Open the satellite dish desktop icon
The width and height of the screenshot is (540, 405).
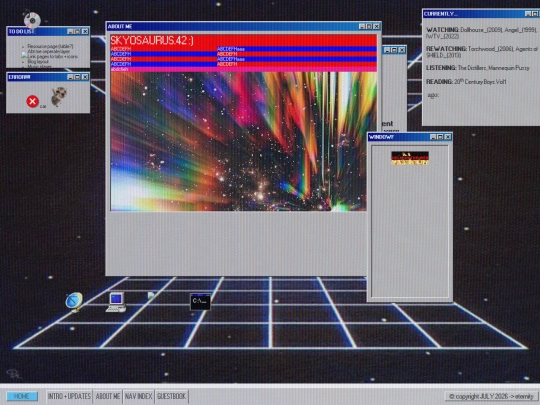(x=74, y=302)
